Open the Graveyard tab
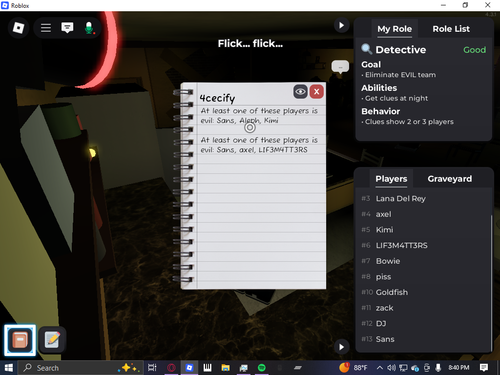500x375 pixels. point(450,179)
